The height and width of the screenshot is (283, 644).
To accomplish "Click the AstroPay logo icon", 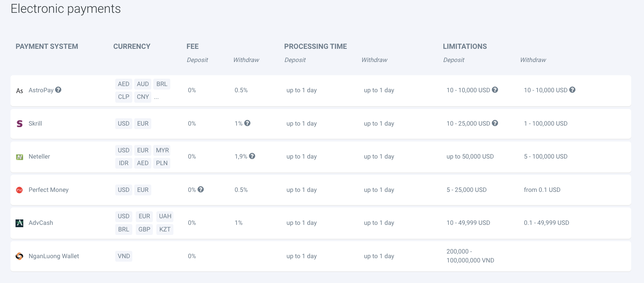I will [x=19, y=91].
